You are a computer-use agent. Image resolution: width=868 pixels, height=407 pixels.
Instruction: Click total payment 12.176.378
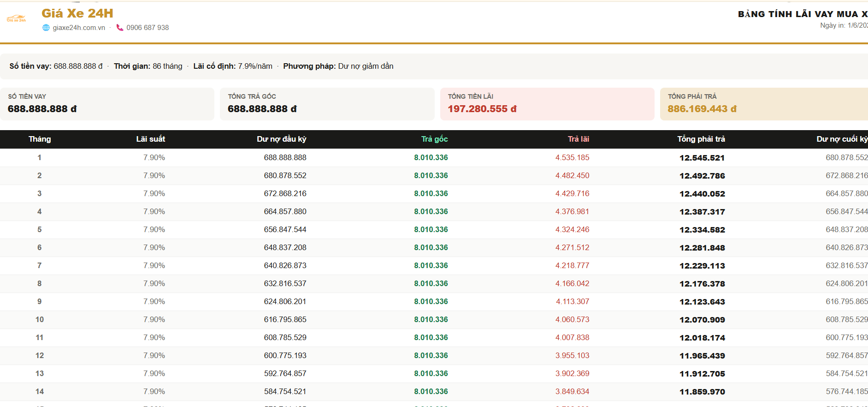pos(702,284)
